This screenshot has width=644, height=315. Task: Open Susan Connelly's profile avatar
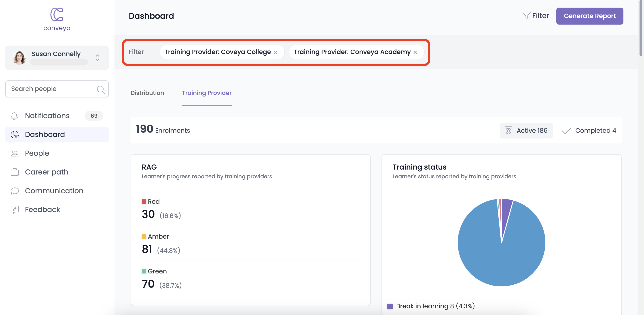19,57
